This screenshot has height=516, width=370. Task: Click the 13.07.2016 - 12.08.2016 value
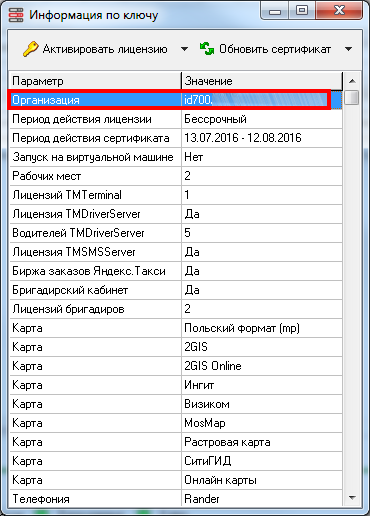(x=243, y=138)
